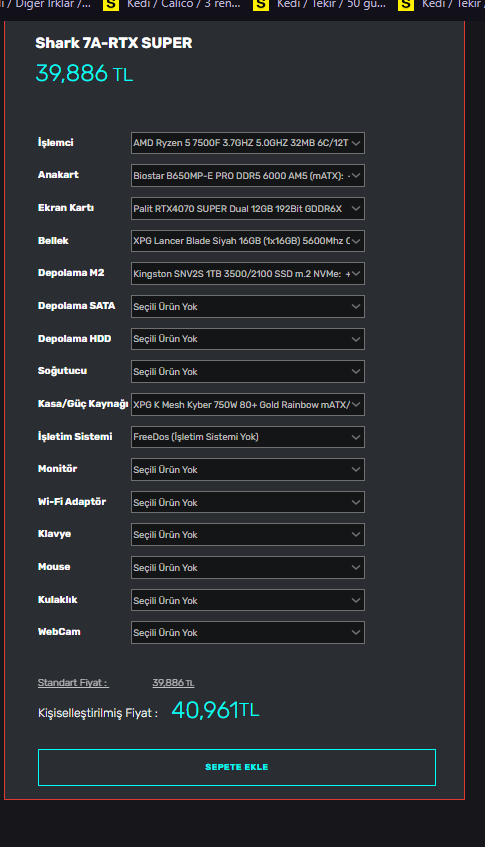Open the WebCam dropdown
The image size is (485, 847).
point(247,633)
